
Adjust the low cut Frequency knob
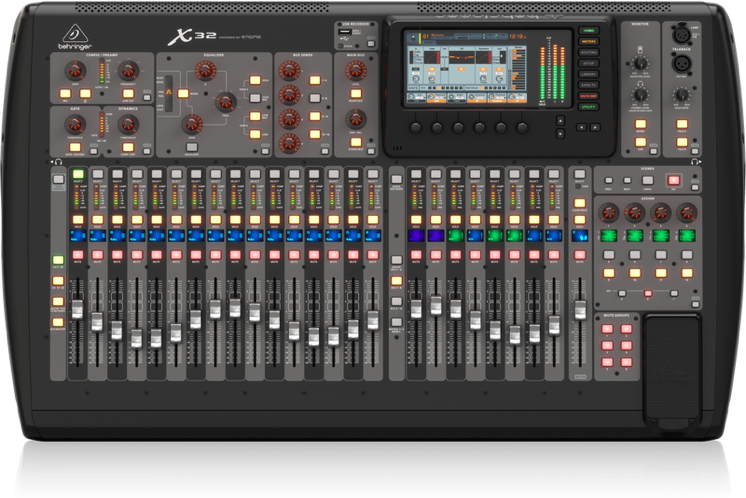tap(128, 70)
